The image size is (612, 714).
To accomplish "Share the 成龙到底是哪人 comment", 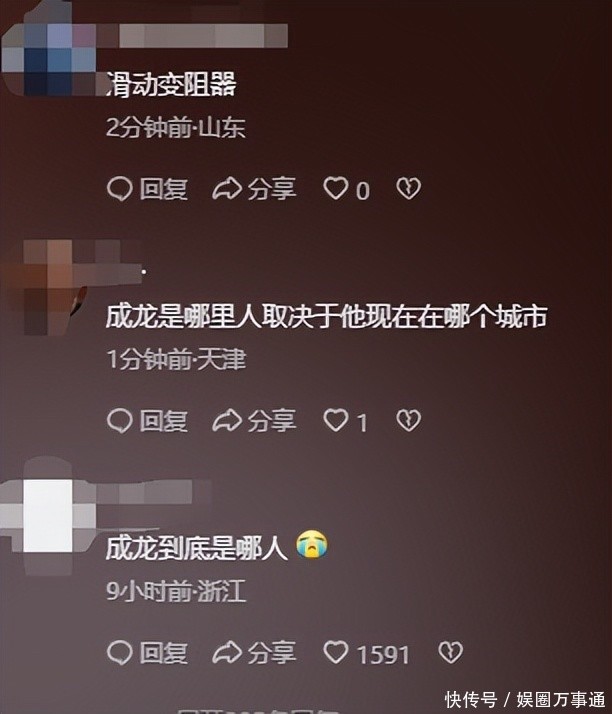I will tap(227, 653).
